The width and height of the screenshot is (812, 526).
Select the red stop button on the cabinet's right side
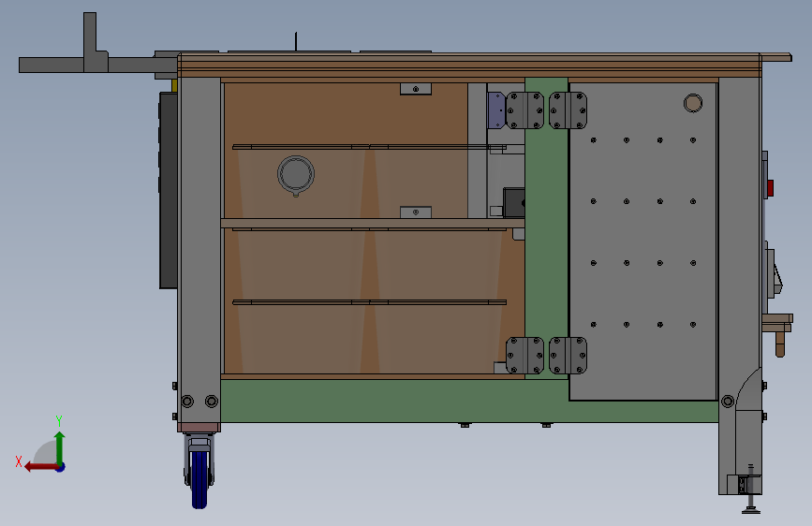(770, 188)
